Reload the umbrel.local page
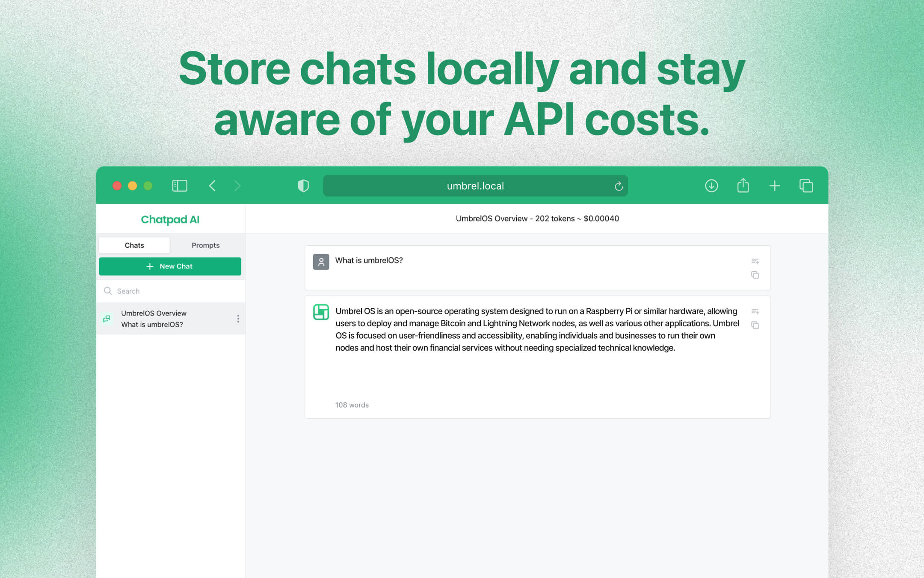The image size is (924, 578). pos(619,185)
